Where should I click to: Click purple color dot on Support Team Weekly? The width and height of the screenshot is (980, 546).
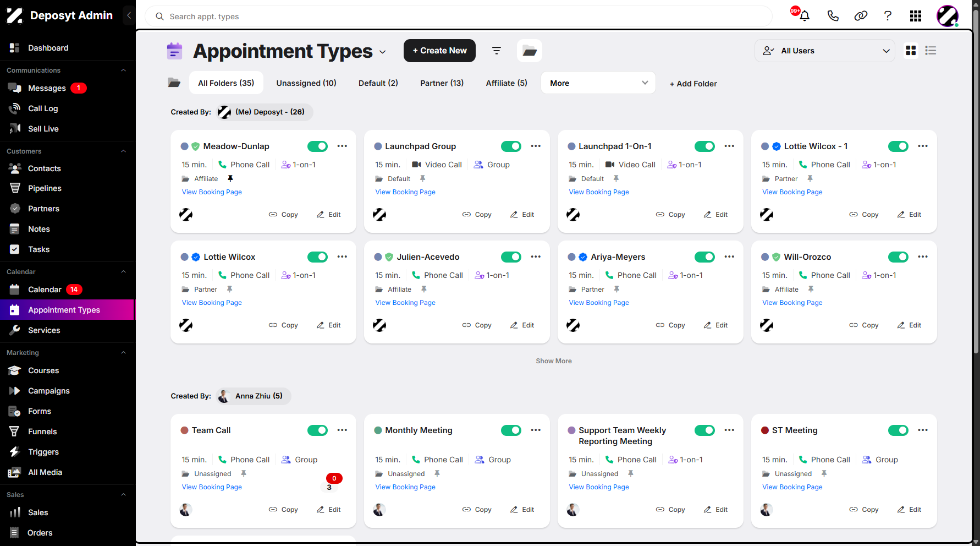point(571,430)
